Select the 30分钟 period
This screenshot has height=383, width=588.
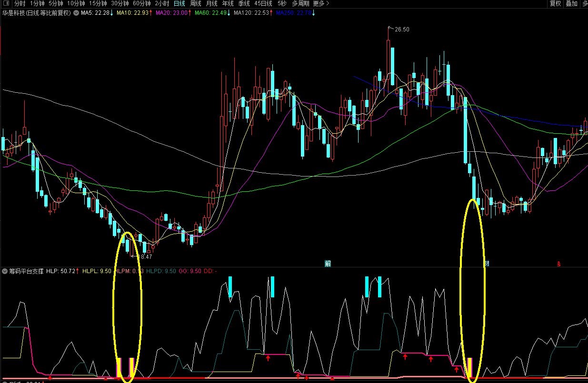point(120,3)
